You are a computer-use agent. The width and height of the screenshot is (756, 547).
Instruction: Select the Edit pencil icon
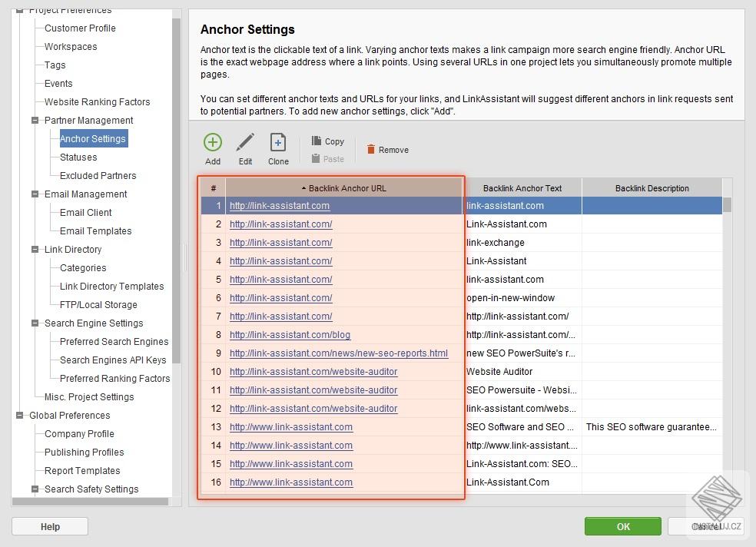245,143
